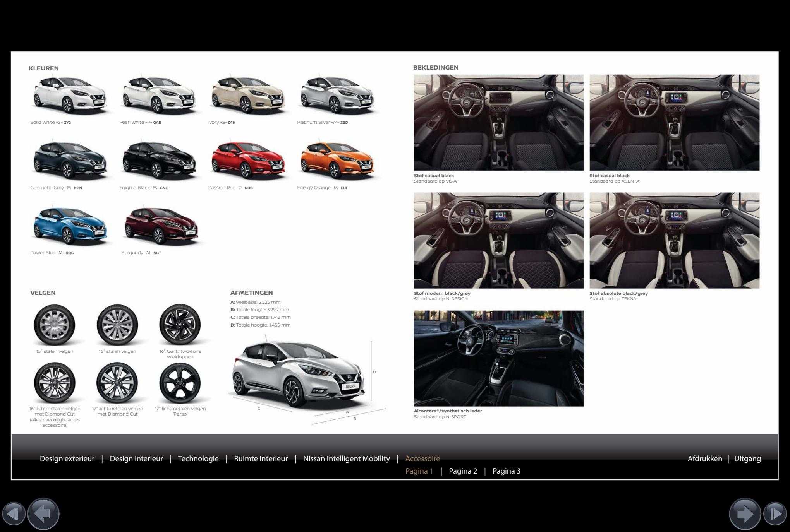Click 'Burgundy -M- NBT' label

point(141,253)
